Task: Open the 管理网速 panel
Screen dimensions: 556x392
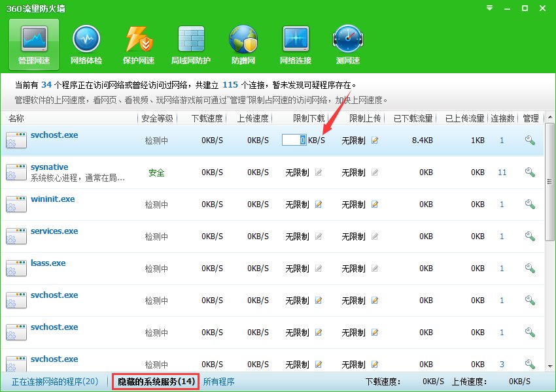Action: (x=33, y=44)
